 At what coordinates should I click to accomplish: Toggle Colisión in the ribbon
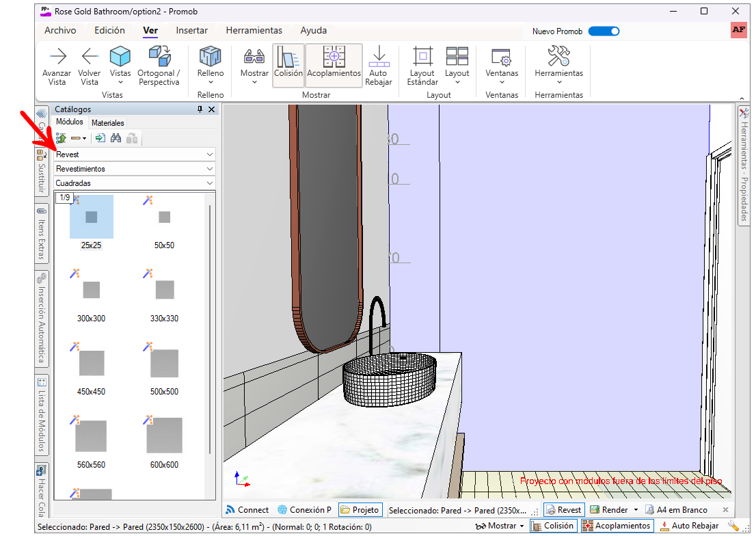tap(288, 66)
